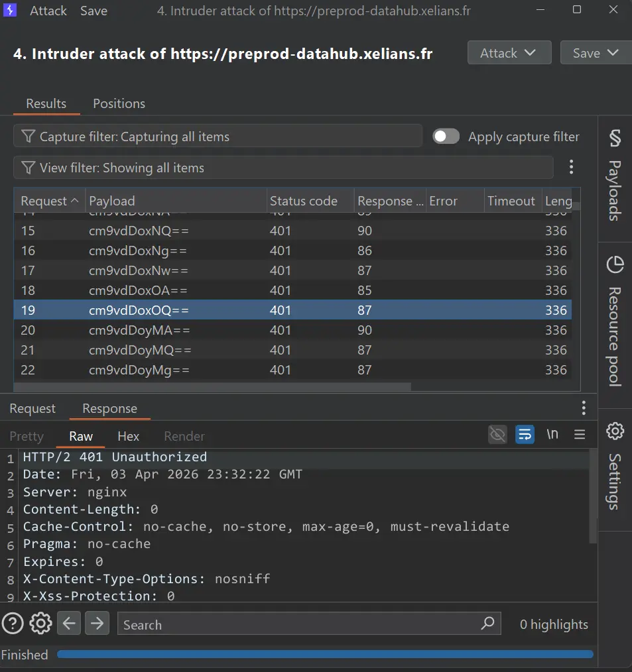
Task: Open the Attack dropdown arrow
Action: [530, 52]
